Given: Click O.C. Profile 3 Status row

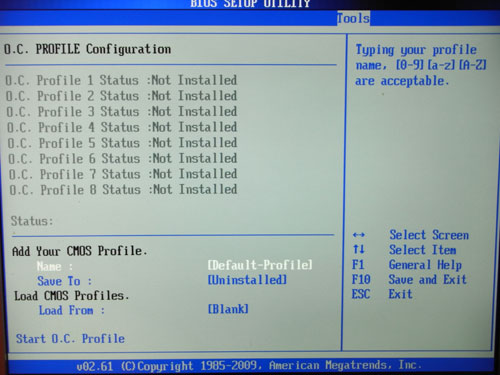Looking at the screenshot, I should [122, 111].
